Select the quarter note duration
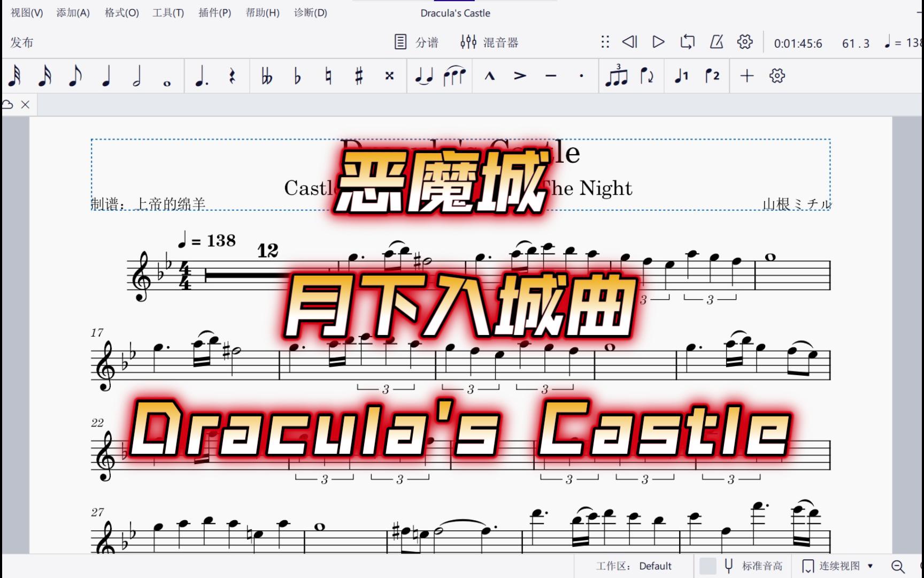Image resolution: width=924 pixels, height=578 pixels. click(106, 76)
